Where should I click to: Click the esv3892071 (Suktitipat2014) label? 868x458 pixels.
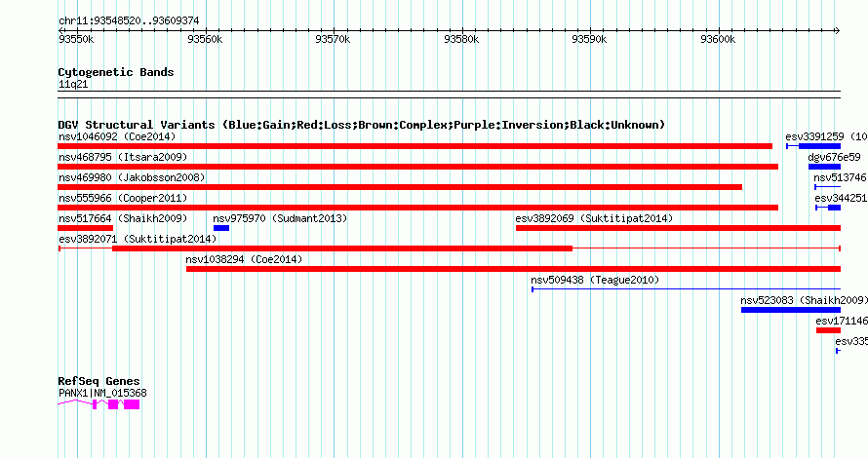(x=138, y=239)
